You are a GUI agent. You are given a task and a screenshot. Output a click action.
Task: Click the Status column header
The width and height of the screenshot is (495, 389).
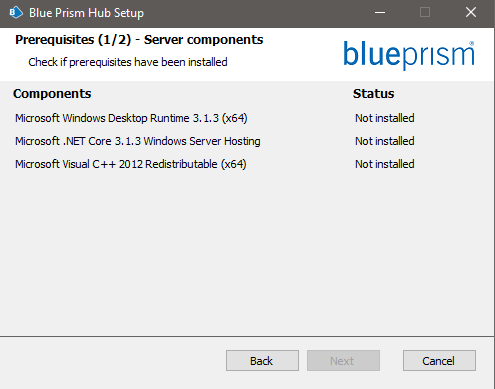(373, 94)
